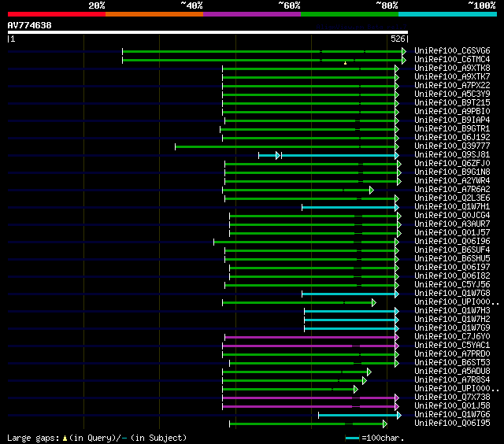Click the query end position label 526
Viewport: 504px width, 444px height.
[x=398, y=39]
